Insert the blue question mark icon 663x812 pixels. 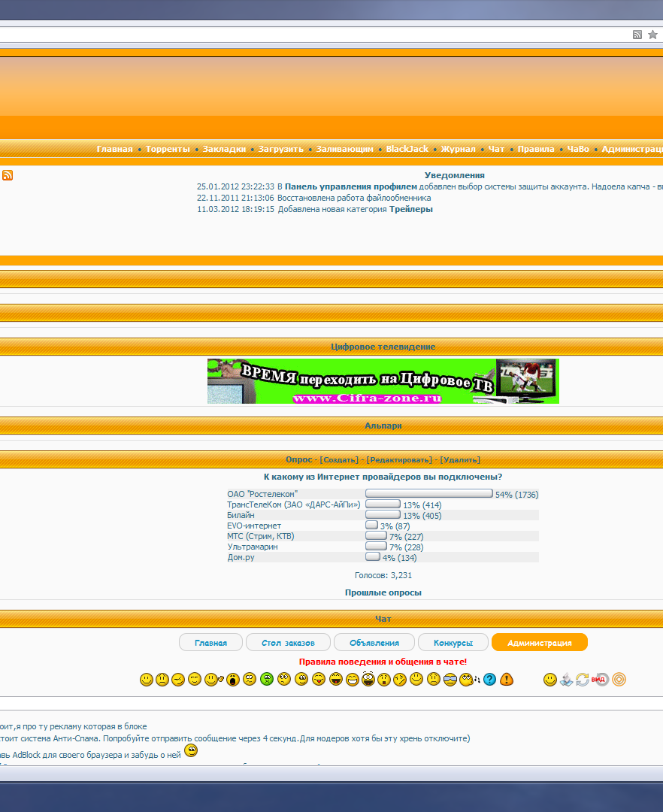tap(489, 680)
